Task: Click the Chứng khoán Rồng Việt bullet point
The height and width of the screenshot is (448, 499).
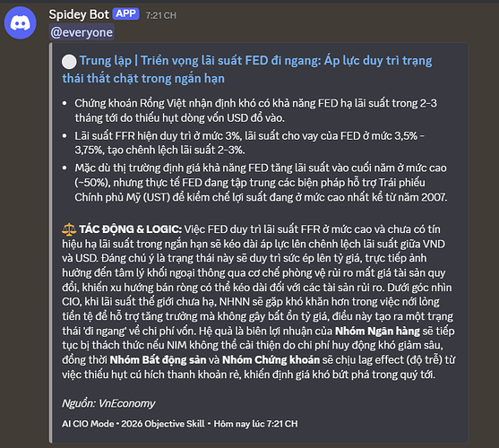Action: click(x=256, y=110)
